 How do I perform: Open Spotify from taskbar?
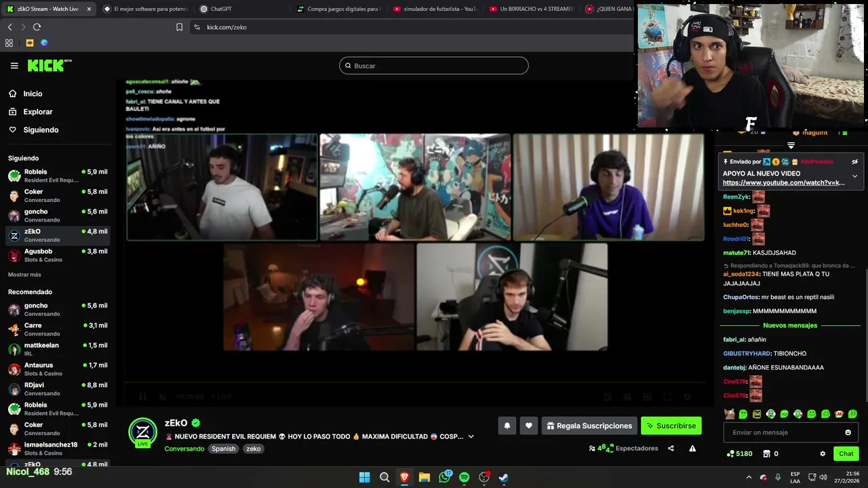464,477
